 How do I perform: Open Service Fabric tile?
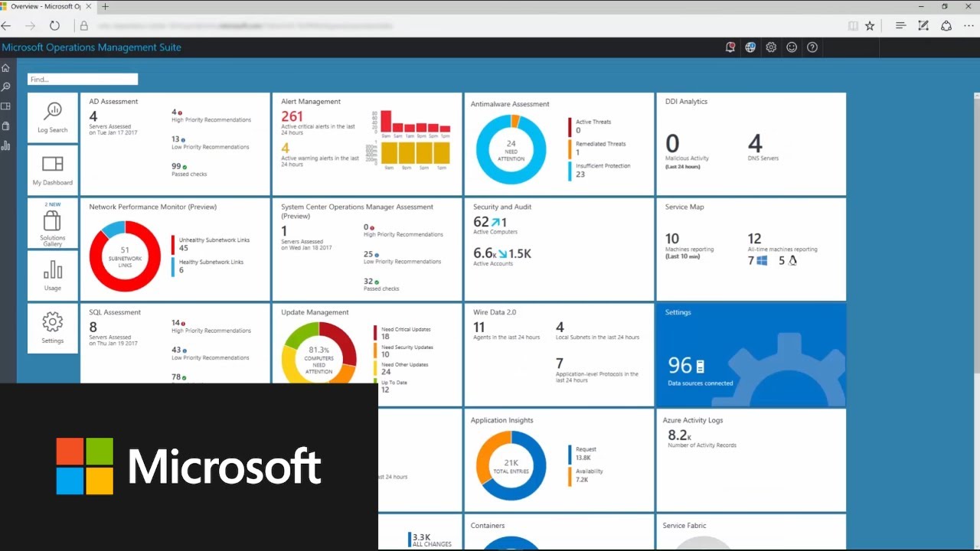751,533
